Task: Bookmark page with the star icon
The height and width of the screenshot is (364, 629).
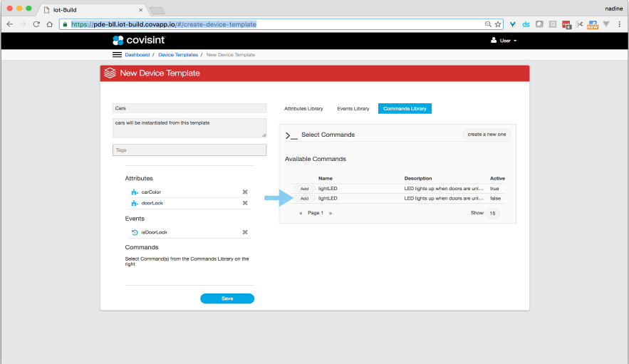Action: click(x=498, y=24)
